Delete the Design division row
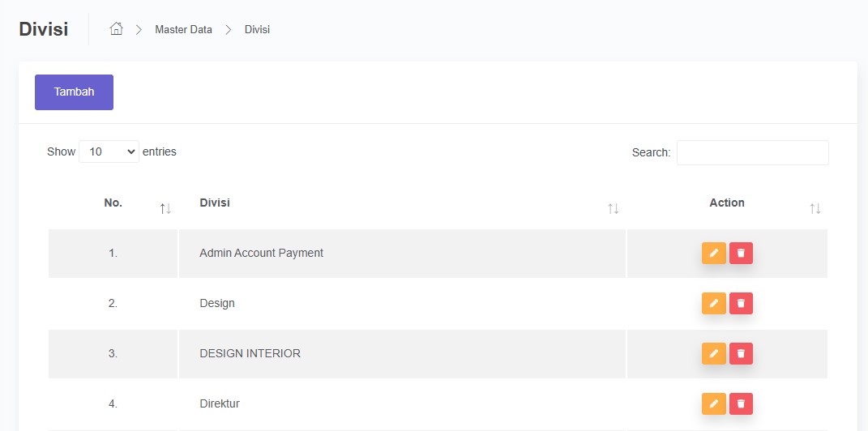Image resolution: width=868 pixels, height=431 pixels. tap(741, 304)
